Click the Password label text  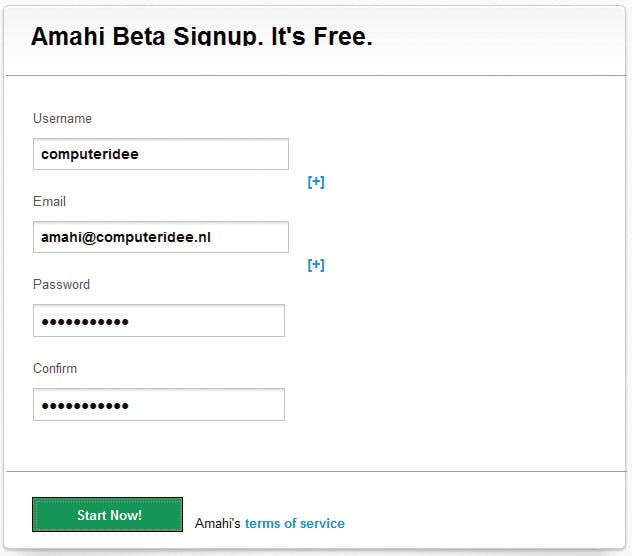[61, 284]
